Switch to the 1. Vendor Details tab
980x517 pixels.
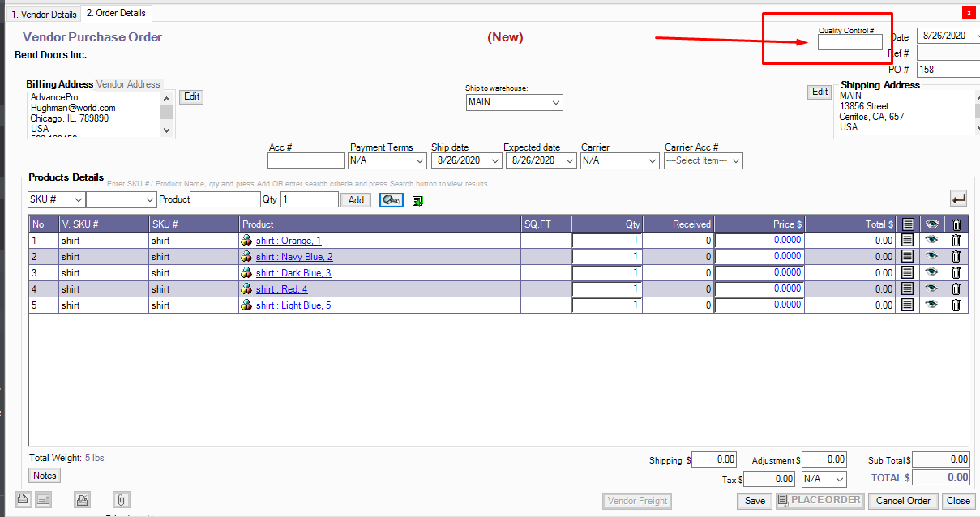[x=44, y=14]
